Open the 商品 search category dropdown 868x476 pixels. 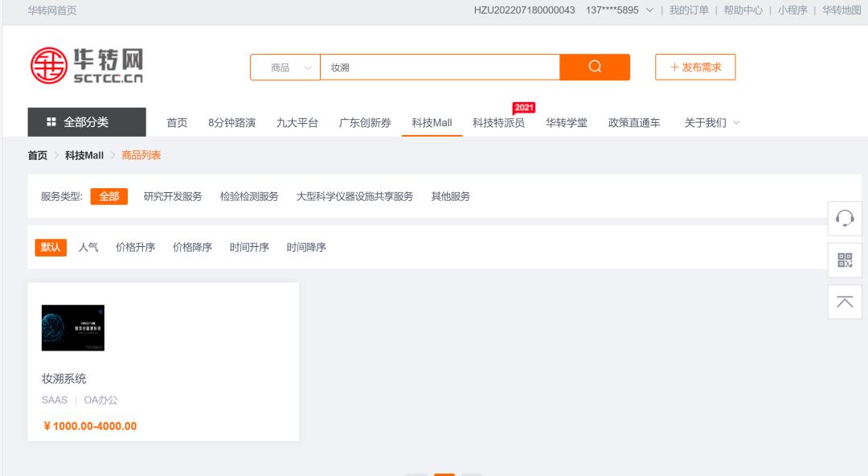(285, 68)
